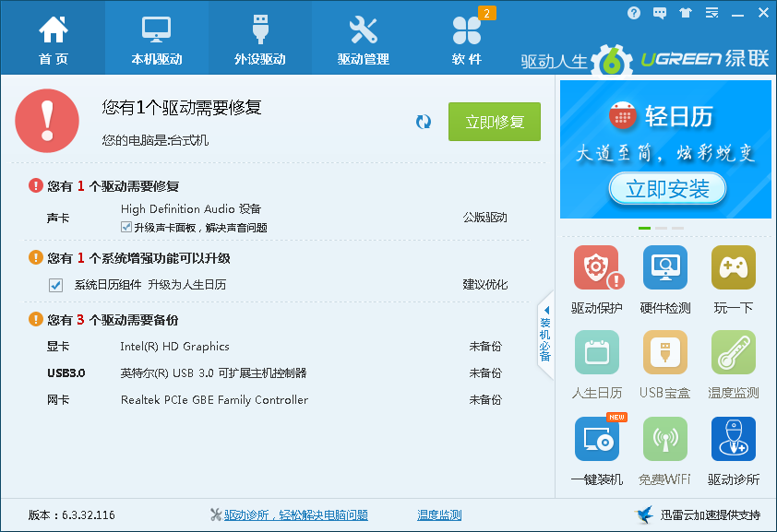Open title bar dropdown menu icon
Image resolution: width=777 pixels, height=532 pixels.
pyautogui.click(x=711, y=13)
